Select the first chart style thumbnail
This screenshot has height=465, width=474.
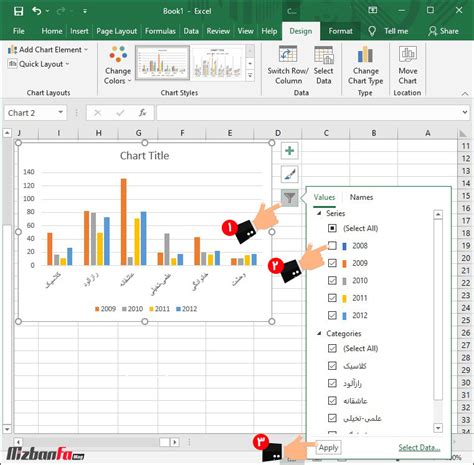(162, 63)
